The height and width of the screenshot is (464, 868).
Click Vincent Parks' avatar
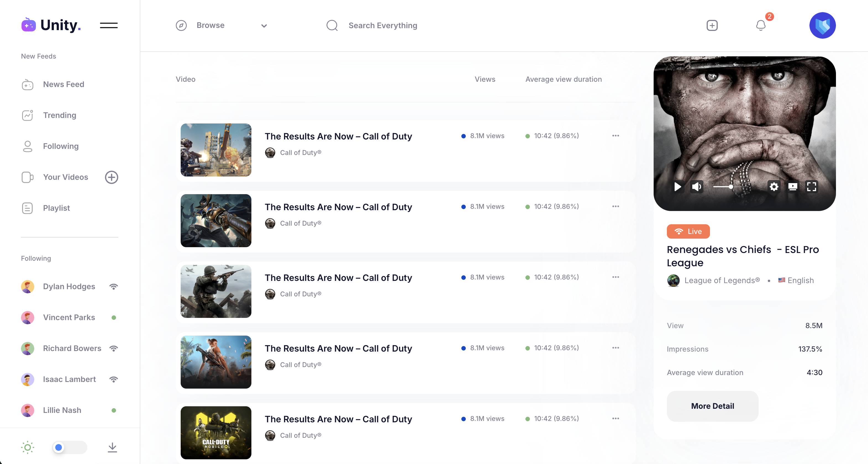coord(28,318)
